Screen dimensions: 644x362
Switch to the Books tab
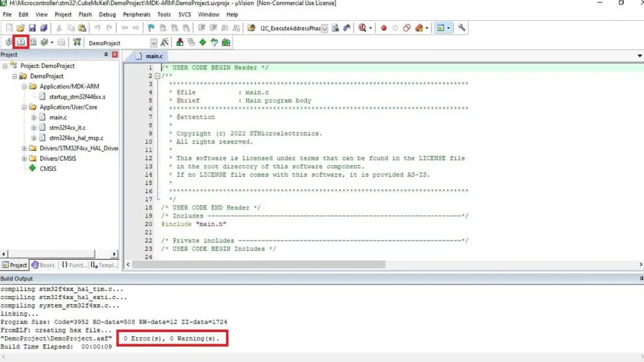click(43, 265)
